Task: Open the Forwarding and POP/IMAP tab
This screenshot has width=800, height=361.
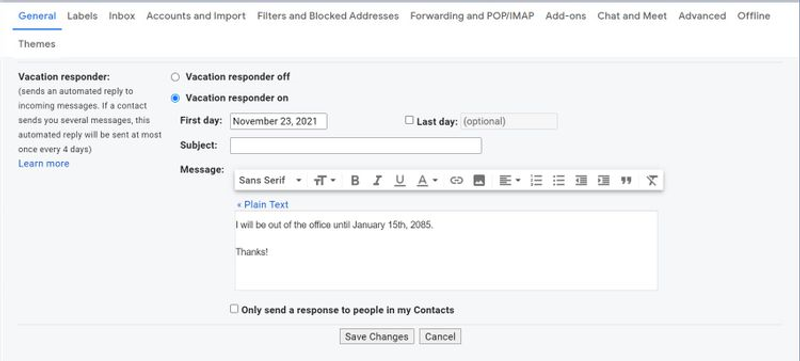Action: (x=472, y=16)
